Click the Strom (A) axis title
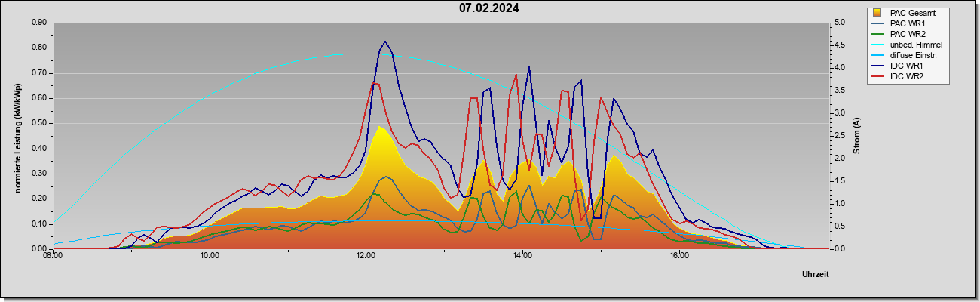980x302 pixels. (x=857, y=136)
